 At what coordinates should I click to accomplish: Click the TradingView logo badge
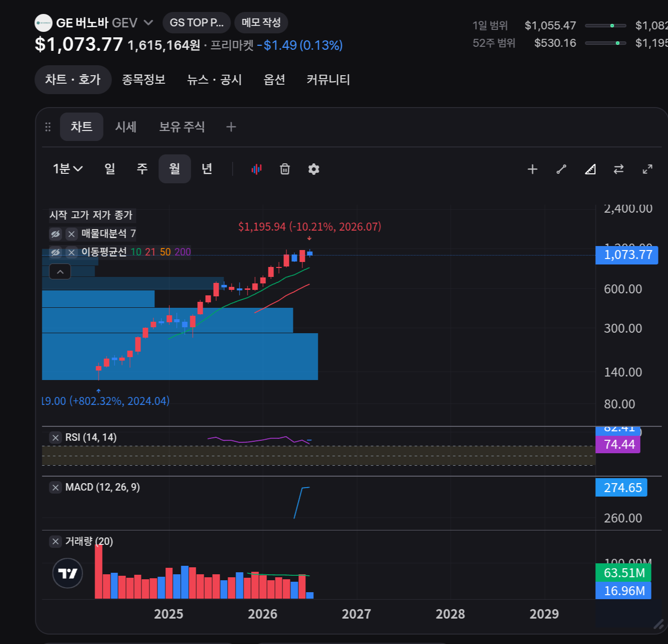pyautogui.click(x=68, y=573)
